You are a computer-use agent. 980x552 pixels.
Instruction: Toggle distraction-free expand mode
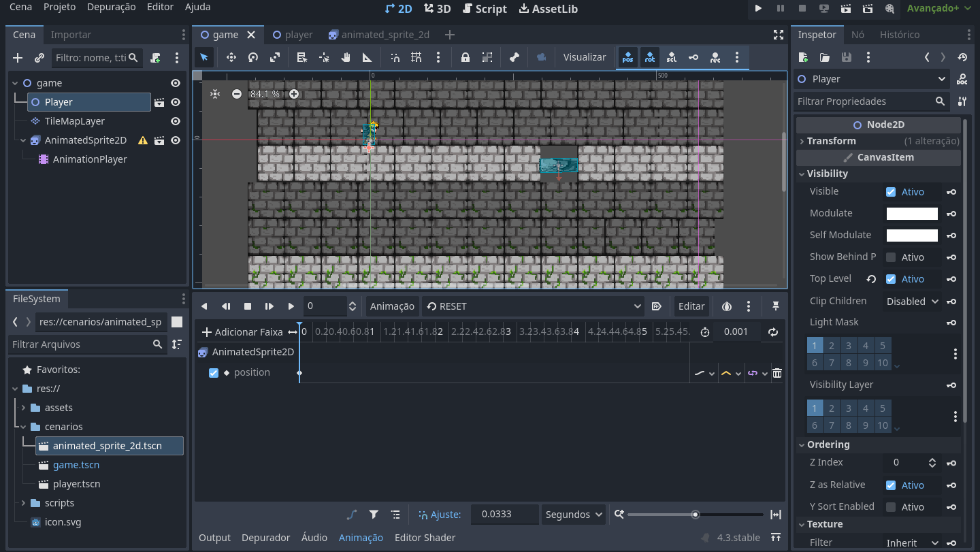[x=779, y=35]
